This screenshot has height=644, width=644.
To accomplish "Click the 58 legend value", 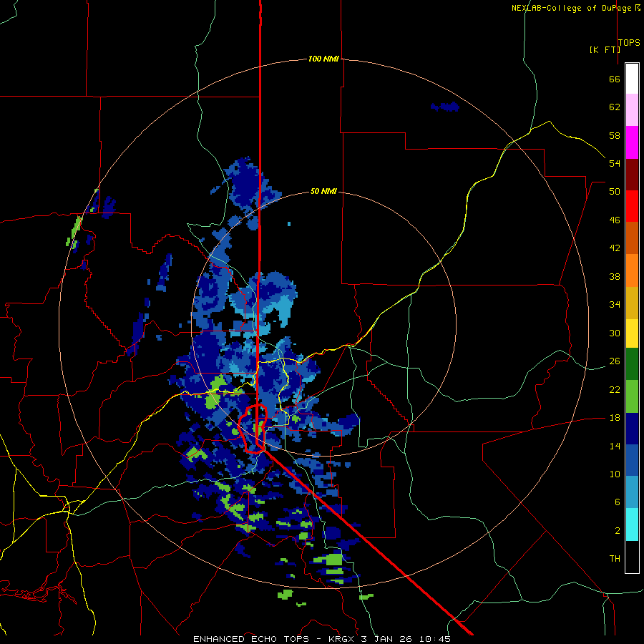I will pos(615,135).
